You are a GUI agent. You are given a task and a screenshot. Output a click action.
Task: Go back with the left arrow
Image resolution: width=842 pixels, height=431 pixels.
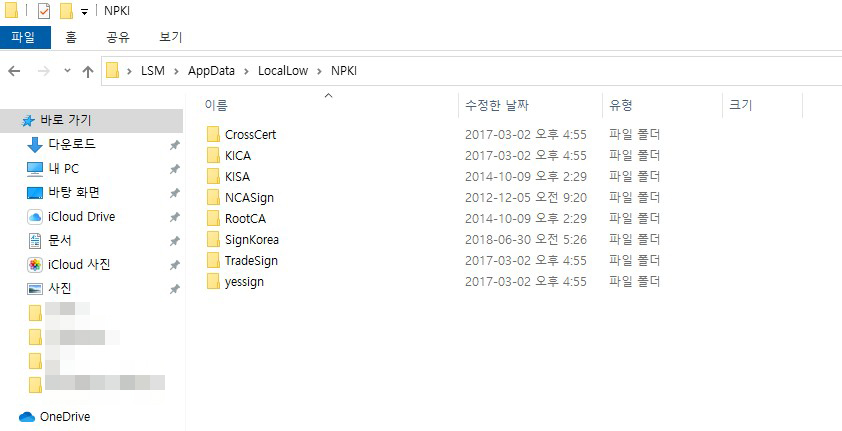coord(14,71)
